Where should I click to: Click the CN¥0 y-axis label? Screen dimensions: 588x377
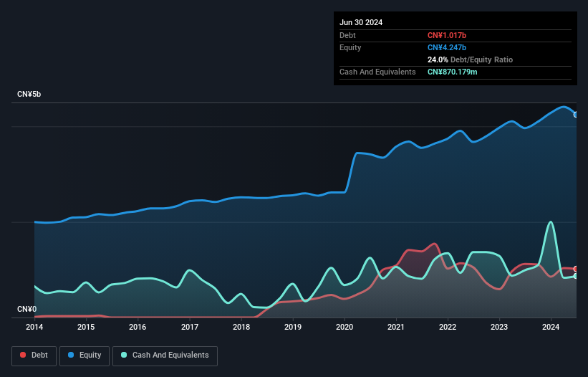click(x=26, y=310)
